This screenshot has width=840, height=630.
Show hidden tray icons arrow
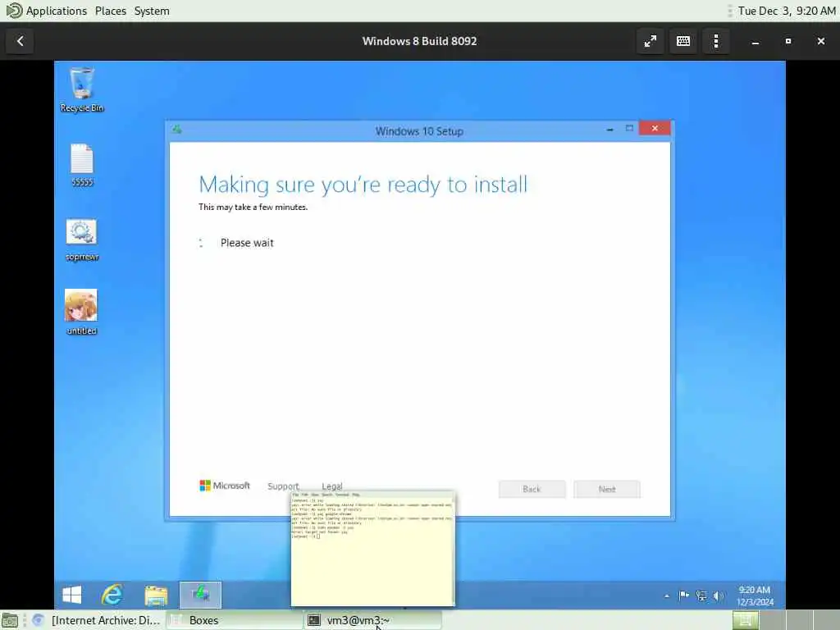[666, 596]
